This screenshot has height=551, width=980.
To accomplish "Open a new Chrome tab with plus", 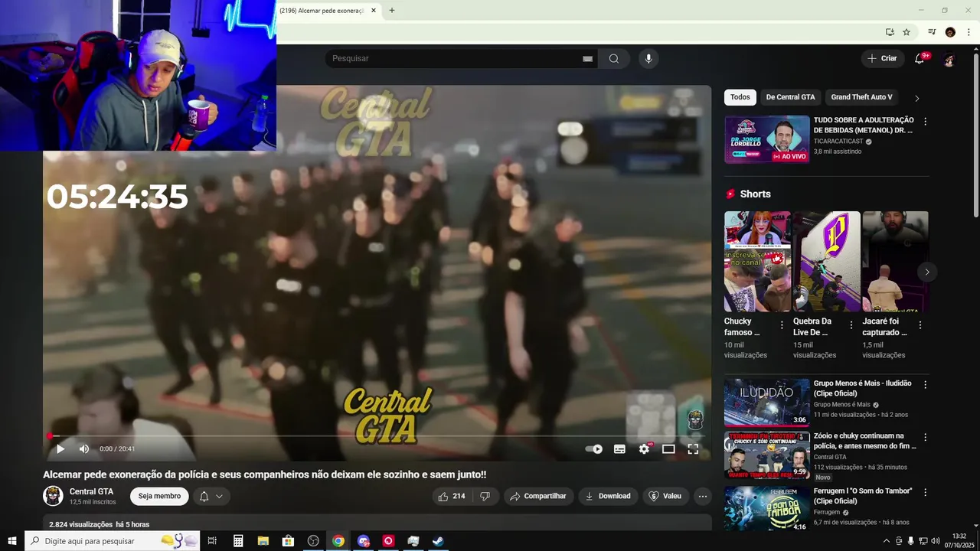I will (x=392, y=11).
